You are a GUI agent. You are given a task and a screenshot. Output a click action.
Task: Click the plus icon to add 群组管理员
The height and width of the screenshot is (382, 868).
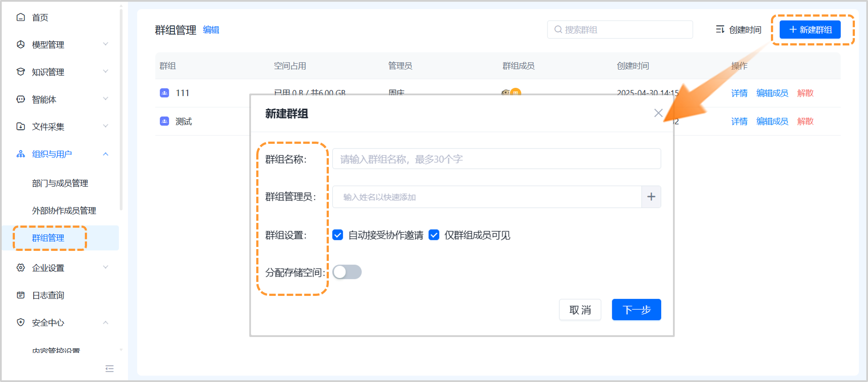[x=651, y=197]
